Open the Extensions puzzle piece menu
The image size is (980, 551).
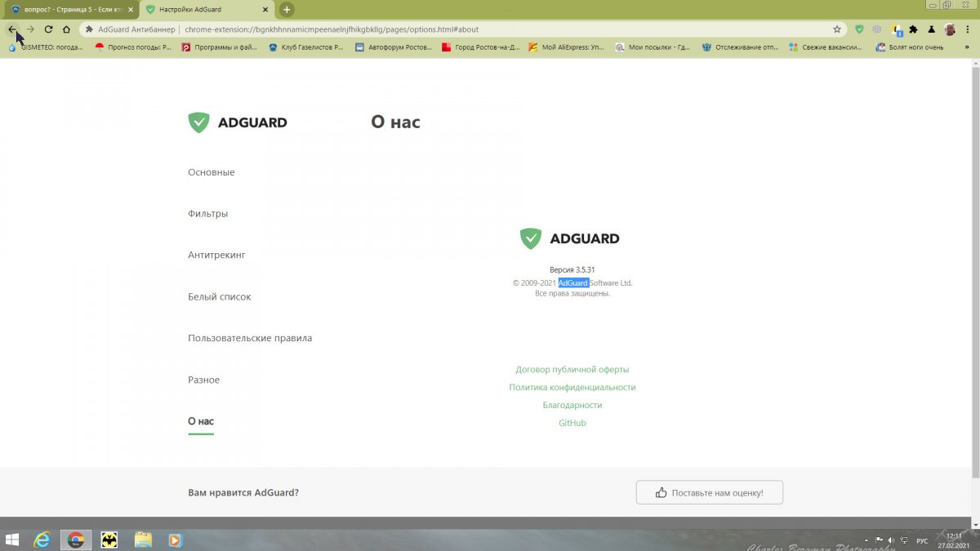point(913,29)
